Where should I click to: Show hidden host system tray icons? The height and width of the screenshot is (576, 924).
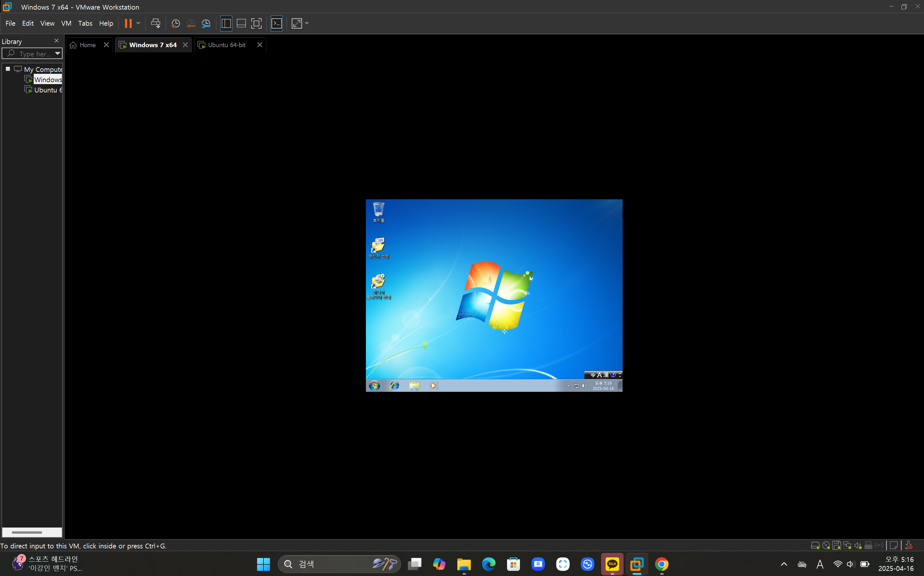click(784, 564)
